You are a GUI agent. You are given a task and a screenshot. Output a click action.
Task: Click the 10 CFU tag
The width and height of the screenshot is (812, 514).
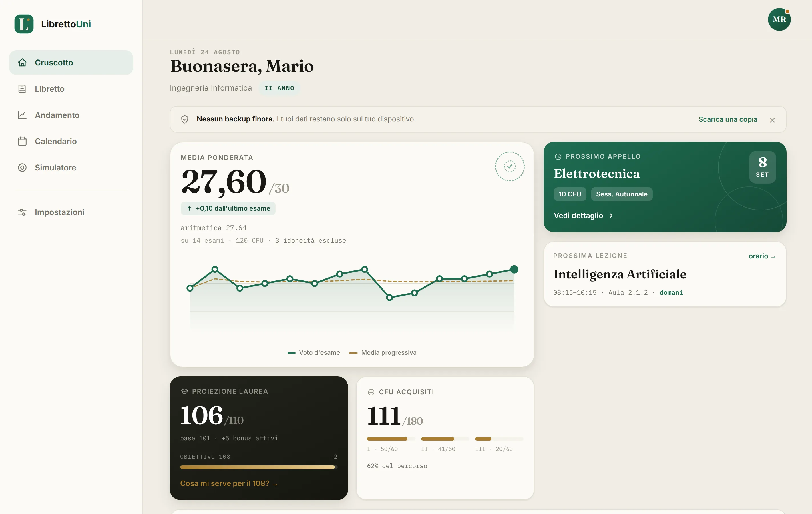[x=570, y=194]
